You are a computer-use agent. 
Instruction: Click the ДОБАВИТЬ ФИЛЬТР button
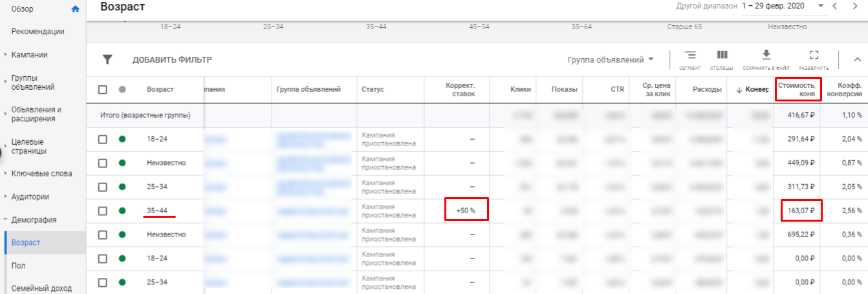pos(172,60)
